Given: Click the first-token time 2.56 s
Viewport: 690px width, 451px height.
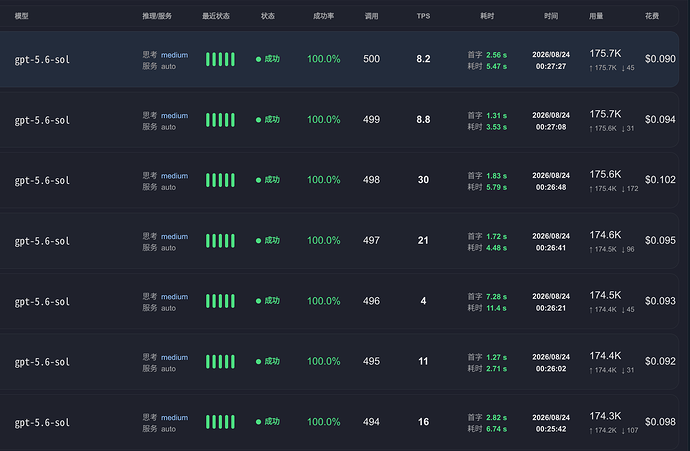Looking at the screenshot, I should click(496, 55).
